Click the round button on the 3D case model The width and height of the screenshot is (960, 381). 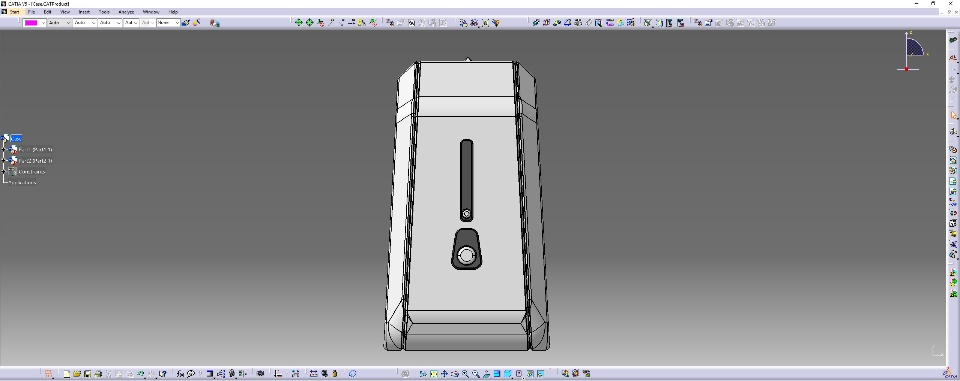[466, 255]
